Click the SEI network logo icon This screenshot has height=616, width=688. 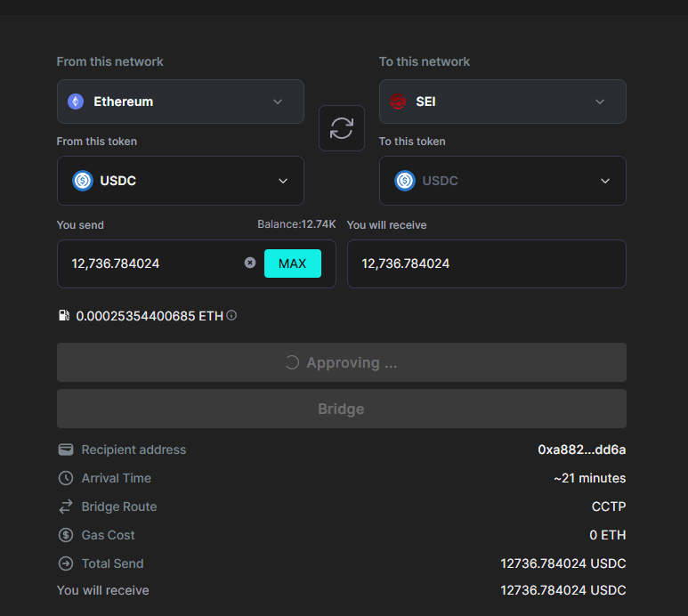398,101
